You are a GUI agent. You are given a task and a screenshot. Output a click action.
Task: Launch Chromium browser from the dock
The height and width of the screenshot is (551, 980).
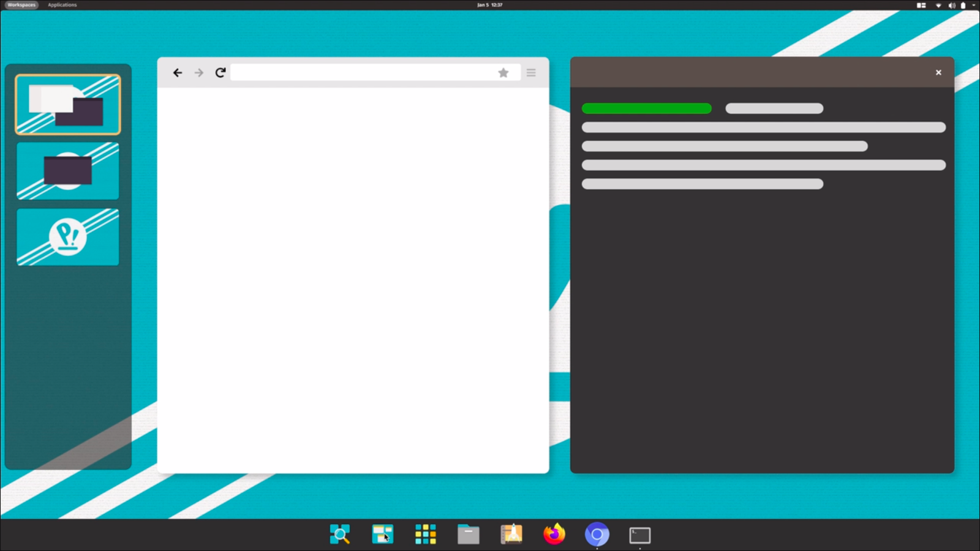(x=597, y=534)
